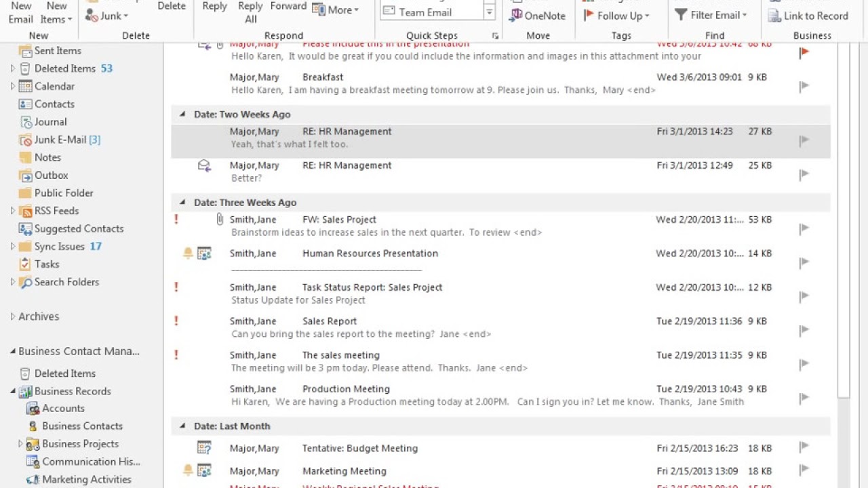Open the Business Contacts icon
868x488 pixels.
point(33,426)
